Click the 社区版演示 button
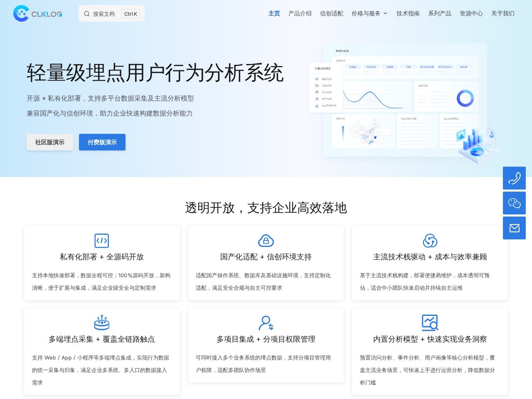The width and height of the screenshot is (532, 399). click(x=50, y=142)
